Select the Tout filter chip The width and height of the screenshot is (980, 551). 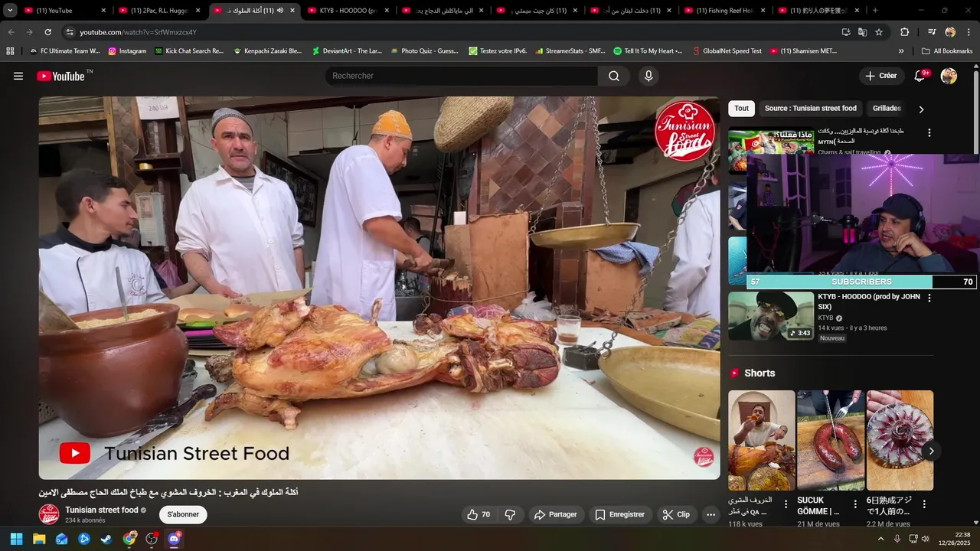point(741,109)
